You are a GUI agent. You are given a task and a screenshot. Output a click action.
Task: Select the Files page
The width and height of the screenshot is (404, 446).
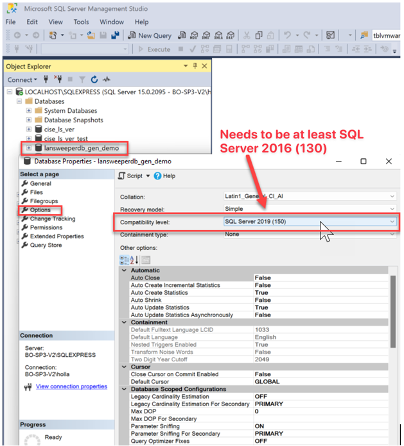[x=36, y=192]
